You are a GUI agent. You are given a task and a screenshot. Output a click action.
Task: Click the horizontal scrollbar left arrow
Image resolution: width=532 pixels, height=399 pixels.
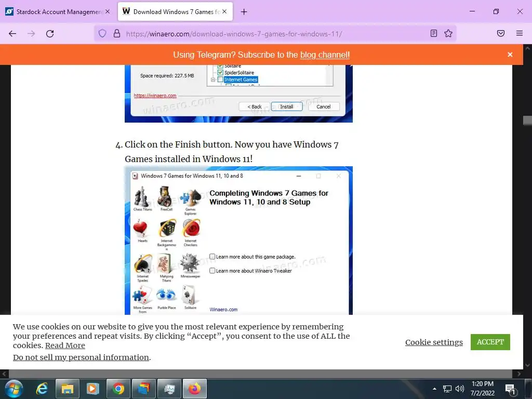point(4,374)
